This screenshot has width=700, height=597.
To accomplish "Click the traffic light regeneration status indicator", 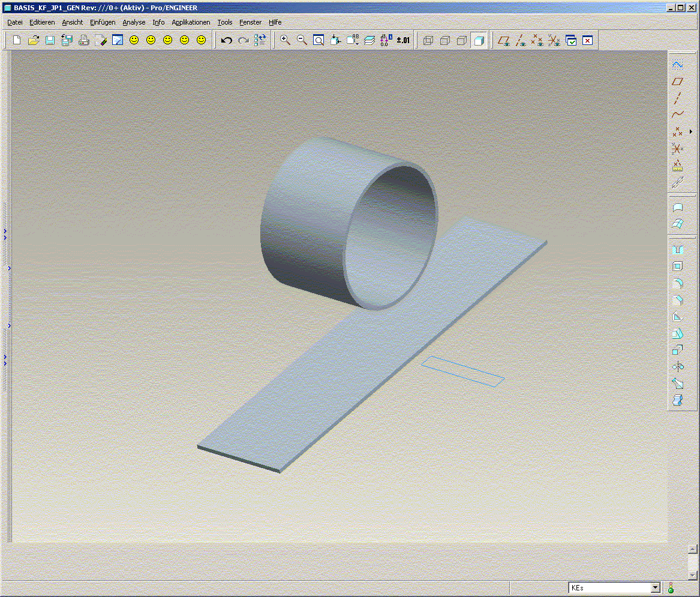I will (x=671, y=588).
